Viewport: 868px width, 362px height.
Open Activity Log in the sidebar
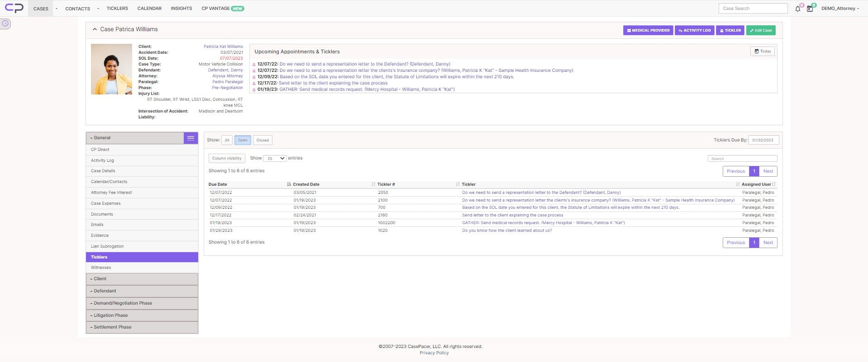coord(142,160)
